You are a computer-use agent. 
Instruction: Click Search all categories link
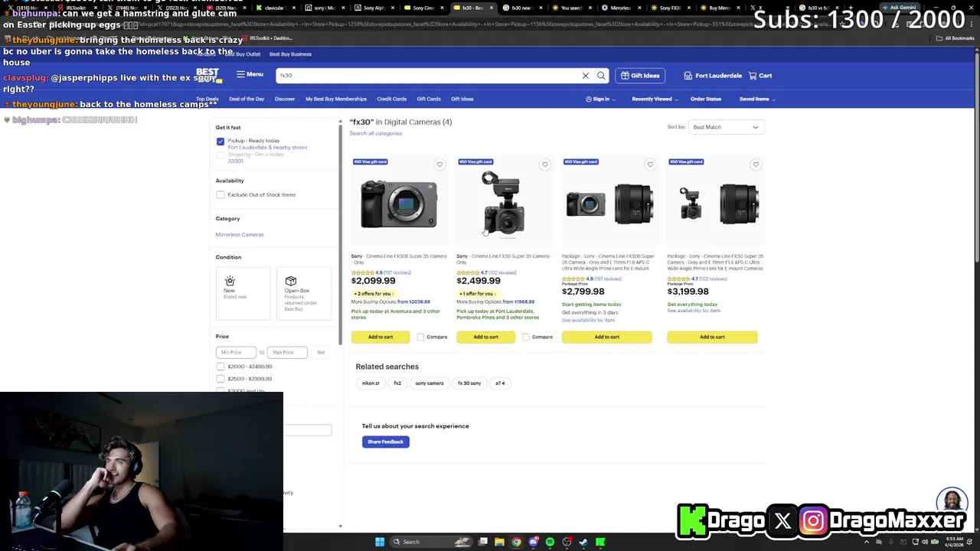click(x=375, y=133)
